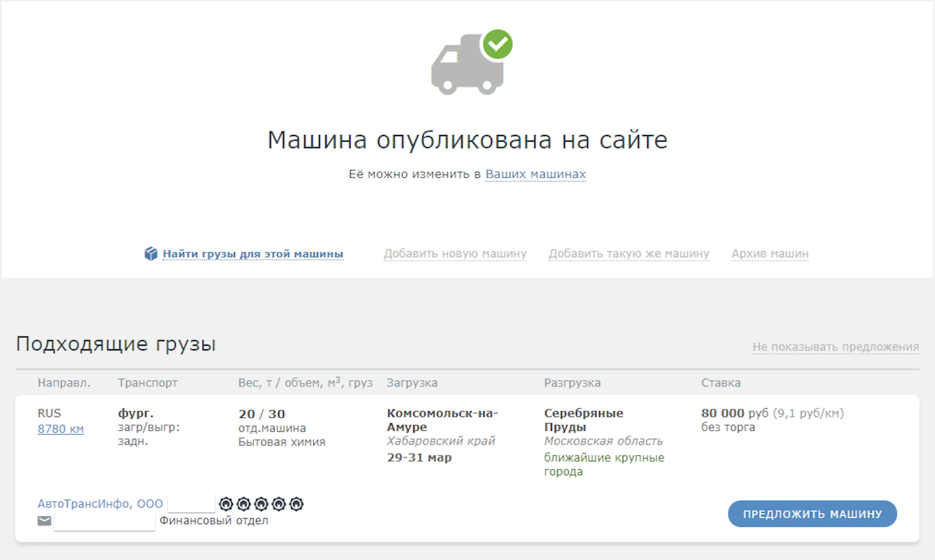Viewport: 935px width, 560px height.
Task: Click the third rating star icon
Action: pos(261,504)
